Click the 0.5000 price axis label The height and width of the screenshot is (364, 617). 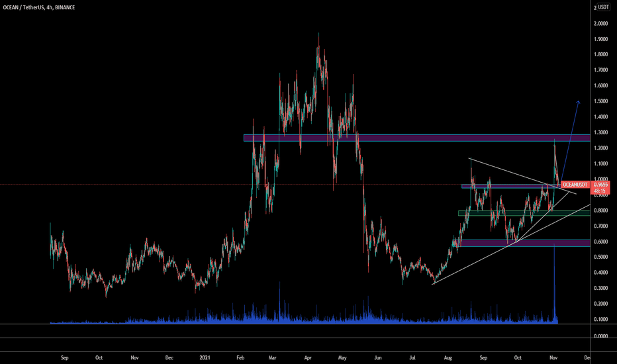(x=600, y=257)
